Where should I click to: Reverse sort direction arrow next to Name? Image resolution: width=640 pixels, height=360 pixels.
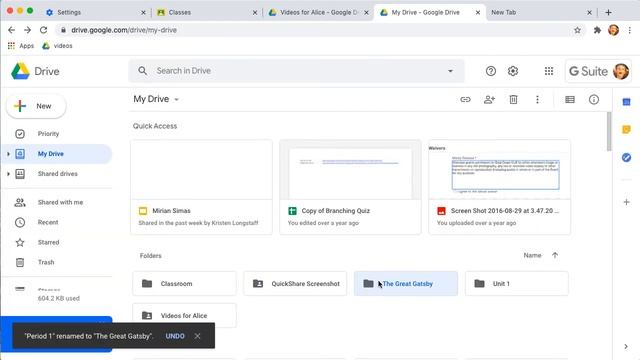[x=555, y=255]
